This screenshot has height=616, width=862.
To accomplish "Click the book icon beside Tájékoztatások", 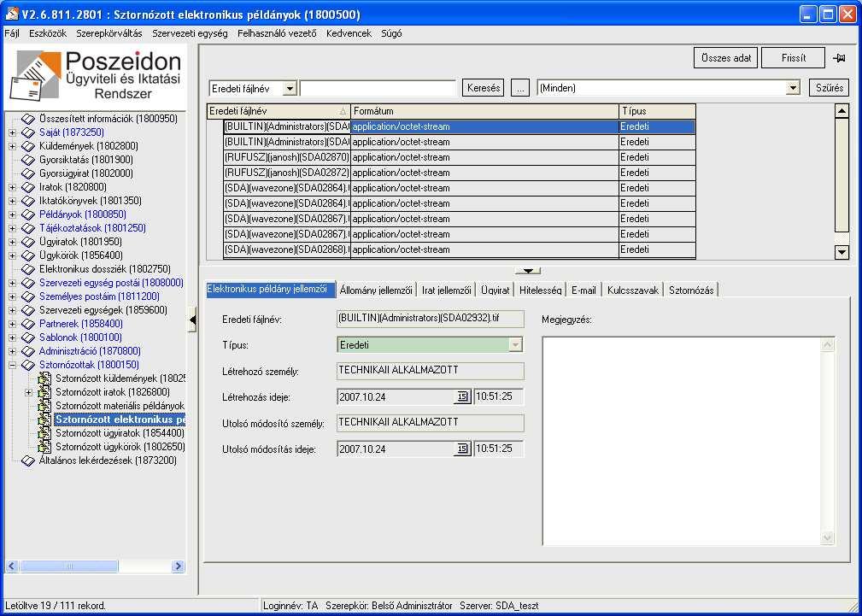I will coord(28,228).
